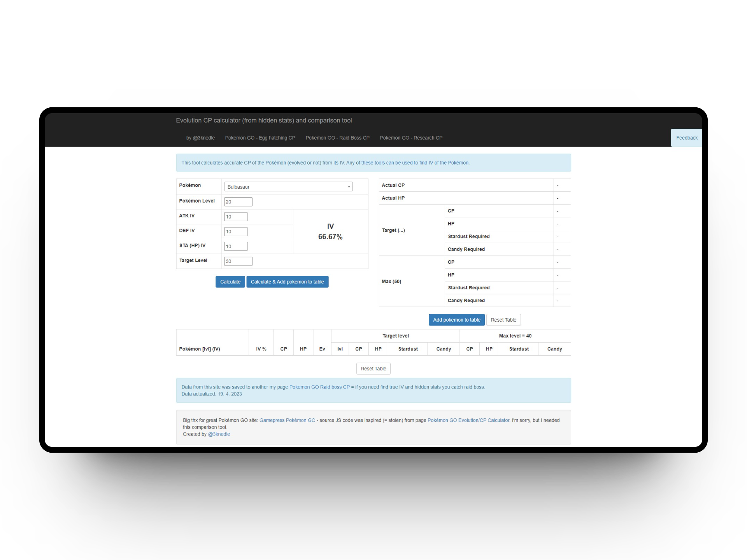Click Reset Table next to Add pokemon
The height and width of the screenshot is (560, 747).
pyautogui.click(x=503, y=320)
